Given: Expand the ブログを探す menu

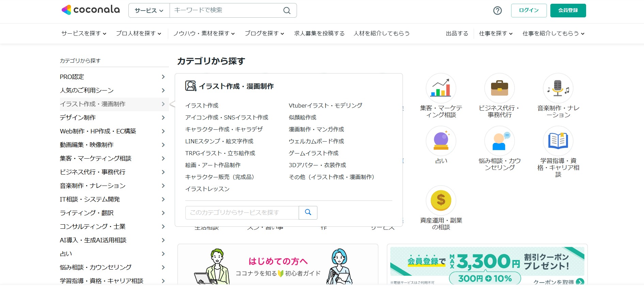Looking at the screenshot, I should coord(264,33).
